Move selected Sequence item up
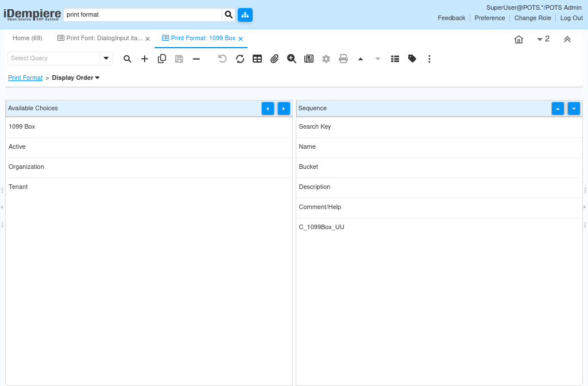This screenshot has width=588, height=386. click(x=558, y=109)
